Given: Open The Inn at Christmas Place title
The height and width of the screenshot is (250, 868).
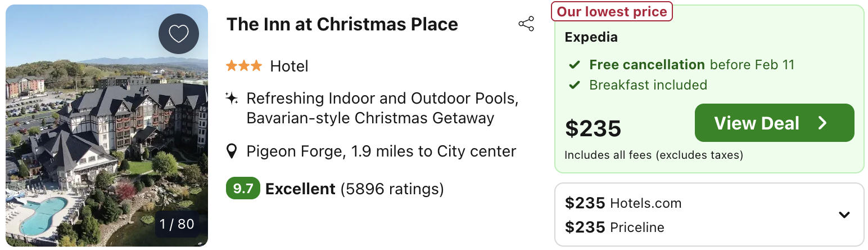Looking at the screenshot, I should click(342, 24).
